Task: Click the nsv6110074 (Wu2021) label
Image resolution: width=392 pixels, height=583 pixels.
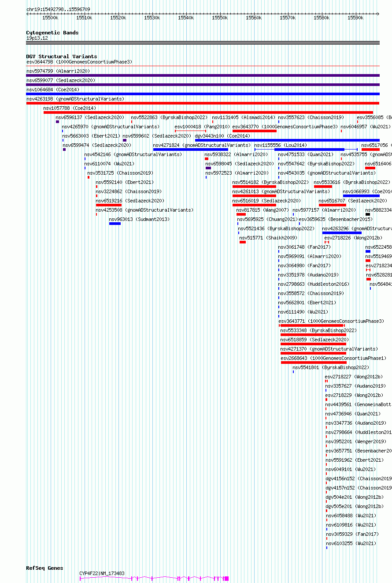Action: point(109,164)
